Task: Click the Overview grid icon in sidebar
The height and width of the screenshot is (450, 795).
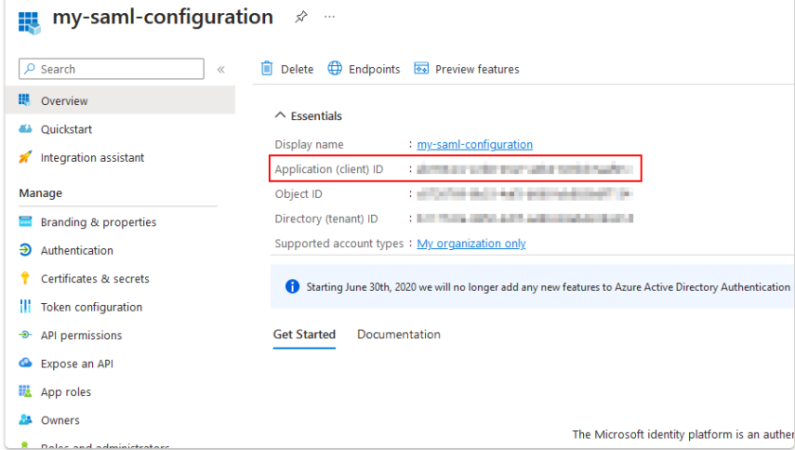Action: tap(24, 100)
